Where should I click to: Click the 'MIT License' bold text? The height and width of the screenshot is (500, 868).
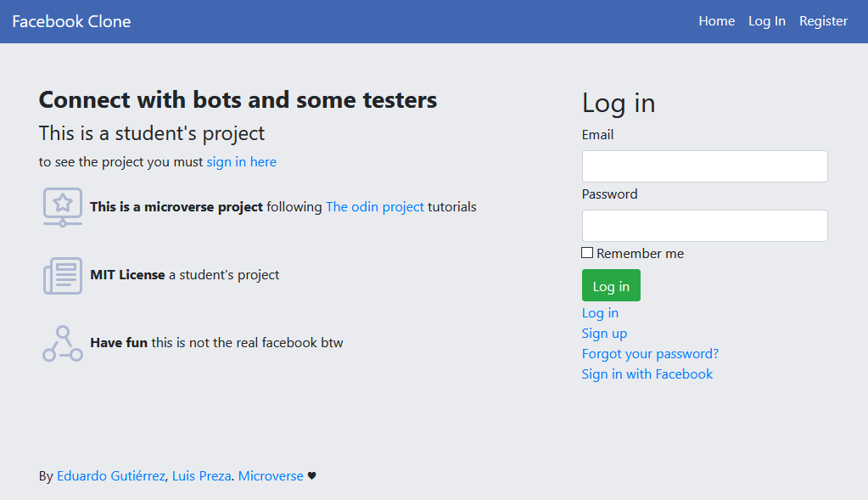coord(127,275)
